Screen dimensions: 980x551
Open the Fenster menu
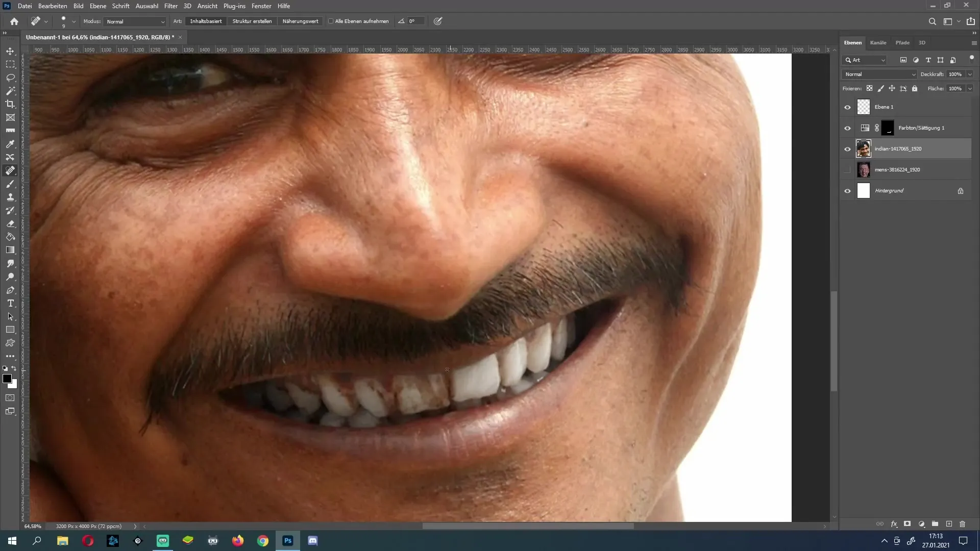pos(261,6)
